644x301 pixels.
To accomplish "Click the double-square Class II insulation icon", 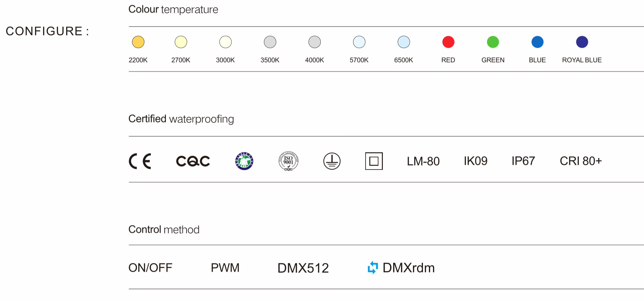I will [374, 161].
